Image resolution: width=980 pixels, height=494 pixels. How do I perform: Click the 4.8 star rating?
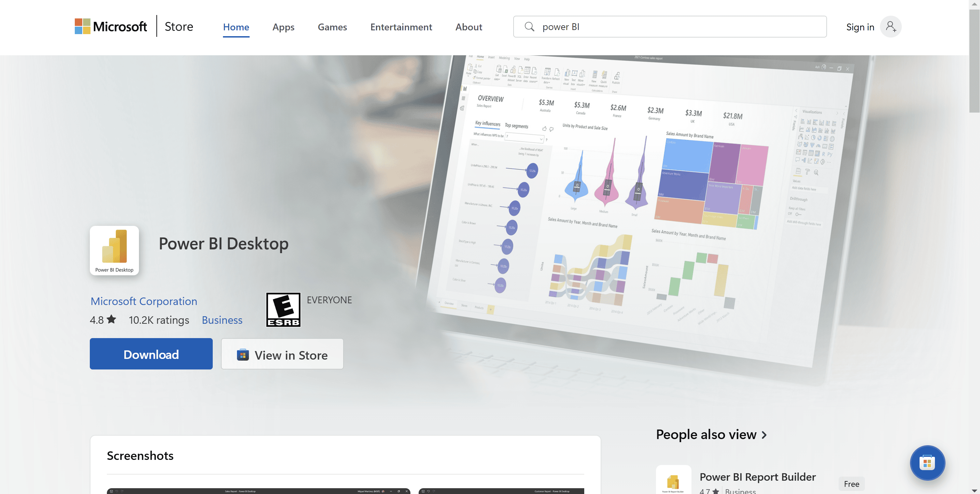(x=103, y=320)
